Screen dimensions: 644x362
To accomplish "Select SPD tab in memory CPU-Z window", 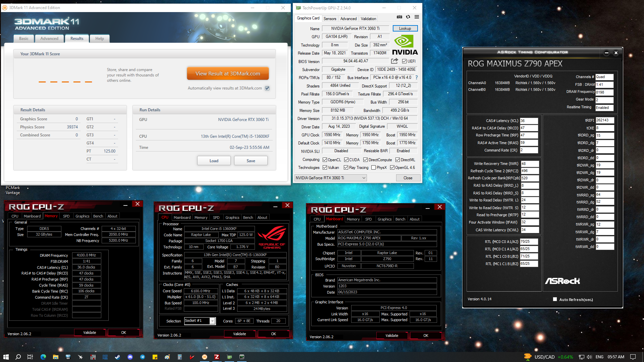I will 66,216.
